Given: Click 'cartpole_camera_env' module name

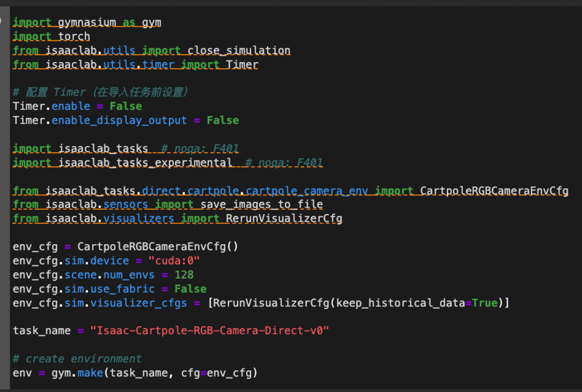Looking at the screenshot, I should [306, 191].
